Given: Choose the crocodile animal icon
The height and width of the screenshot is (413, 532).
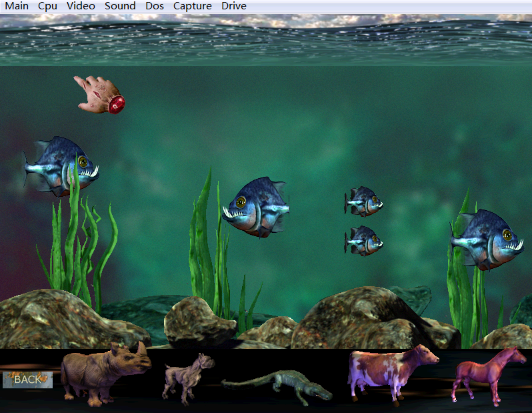Looking at the screenshot, I should point(277,388).
